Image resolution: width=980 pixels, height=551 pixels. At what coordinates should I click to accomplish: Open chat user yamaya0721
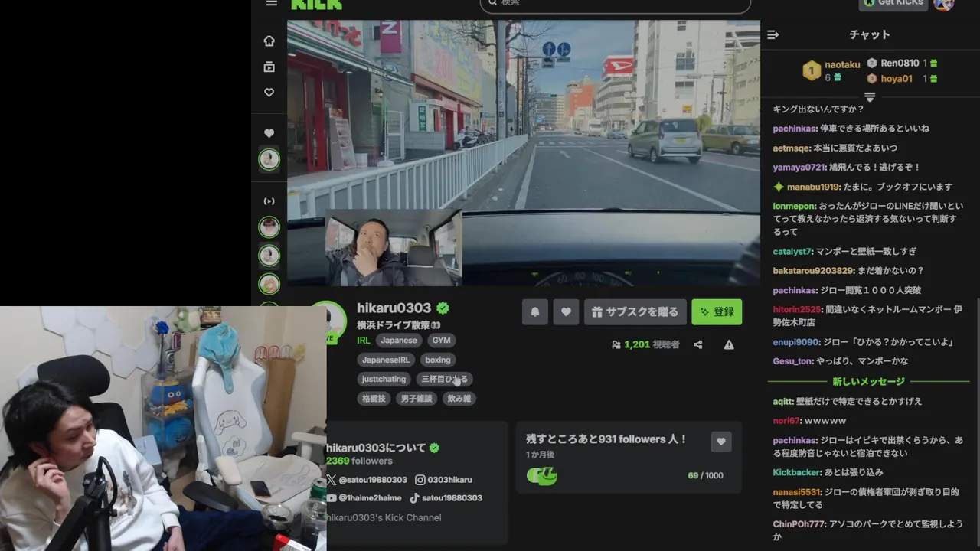click(x=799, y=167)
